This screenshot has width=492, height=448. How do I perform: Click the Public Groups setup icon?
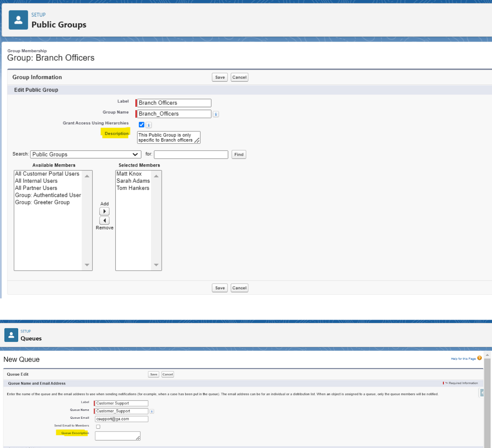18,20
